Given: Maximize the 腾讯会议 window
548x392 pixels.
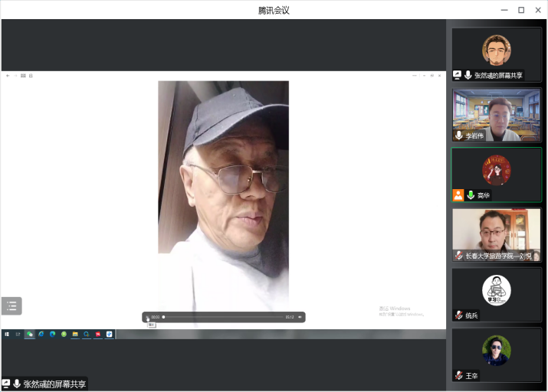Looking at the screenshot, I should point(521,10).
